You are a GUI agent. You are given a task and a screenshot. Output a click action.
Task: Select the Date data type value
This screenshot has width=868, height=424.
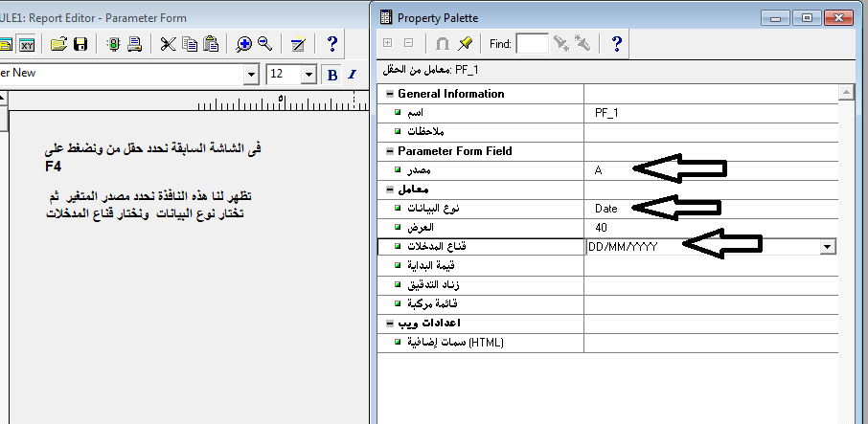[606, 208]
